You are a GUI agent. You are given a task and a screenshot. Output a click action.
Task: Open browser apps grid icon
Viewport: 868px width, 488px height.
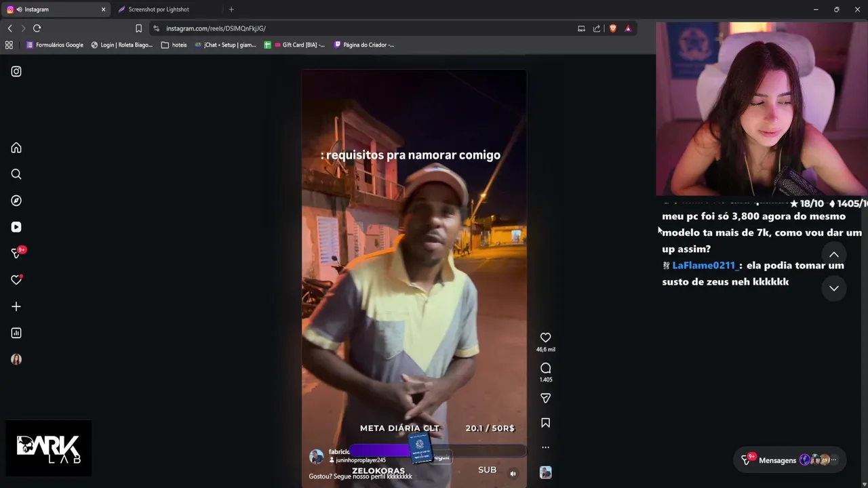[9, 45]
